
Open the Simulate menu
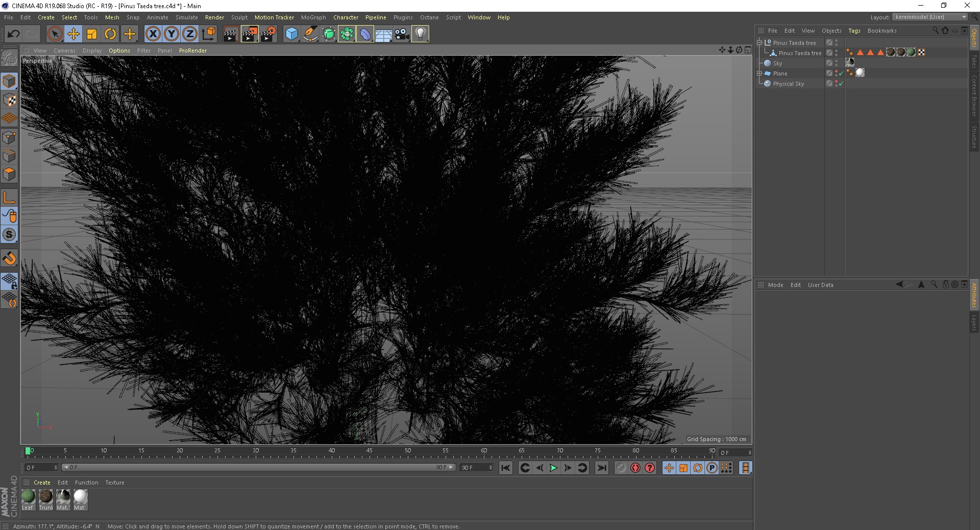[187, 17]
